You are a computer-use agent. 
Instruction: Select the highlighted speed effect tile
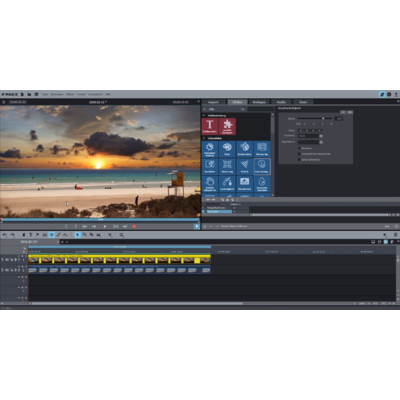(262, 166)
